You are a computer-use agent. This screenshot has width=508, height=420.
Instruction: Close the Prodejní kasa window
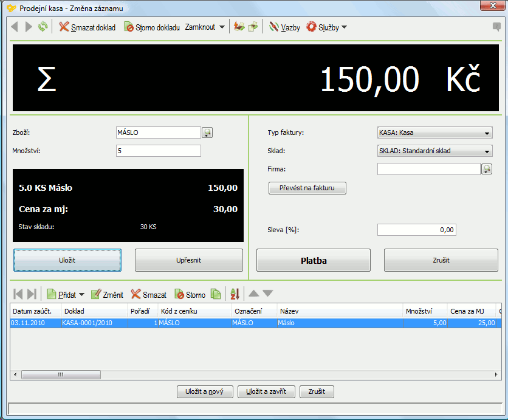[492, 5]
